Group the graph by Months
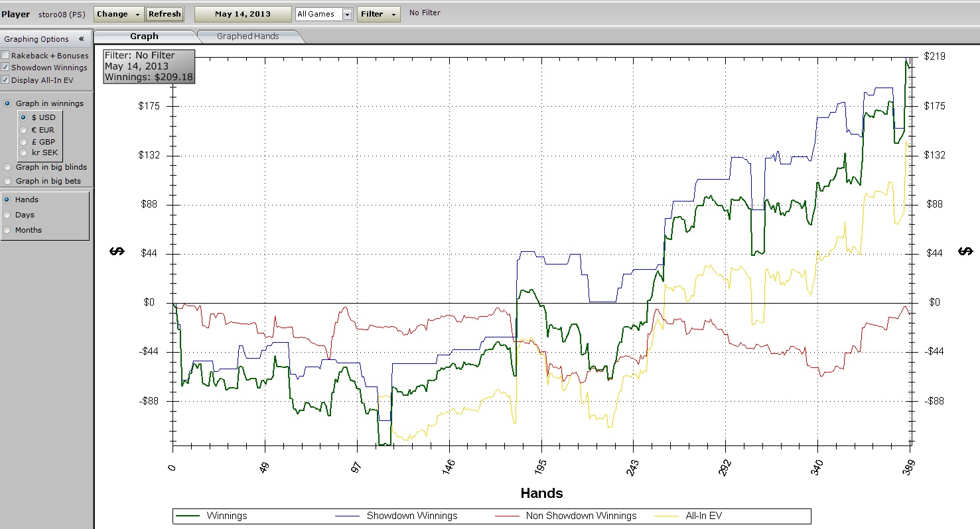The width and height of the screenshot is (980, 529). tap(8, 230)
